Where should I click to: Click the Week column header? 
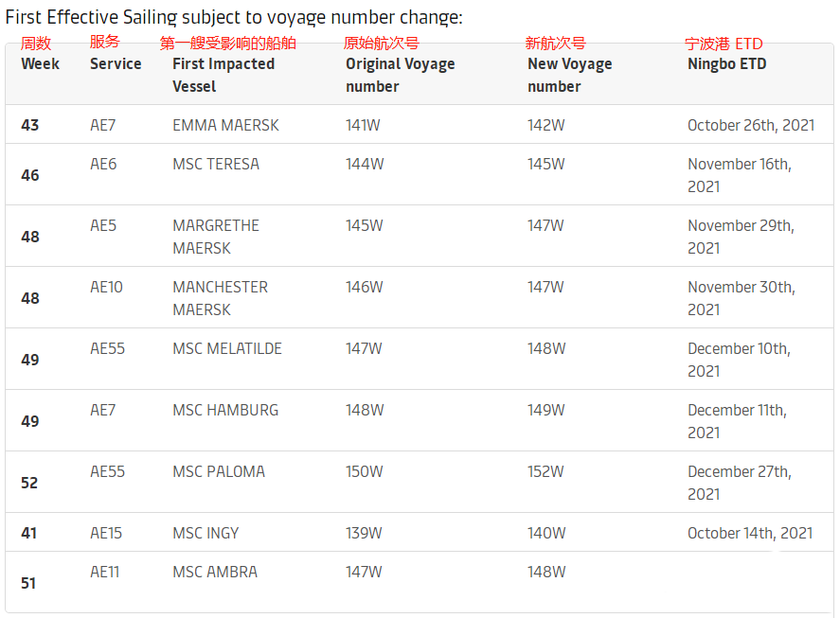(40, 63)
